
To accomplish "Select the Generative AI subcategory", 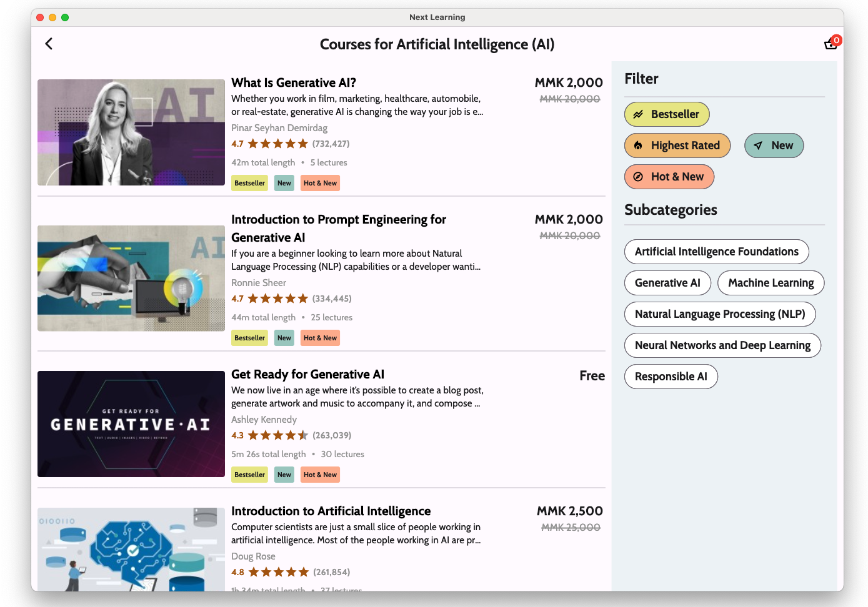I will coord(667,283).
